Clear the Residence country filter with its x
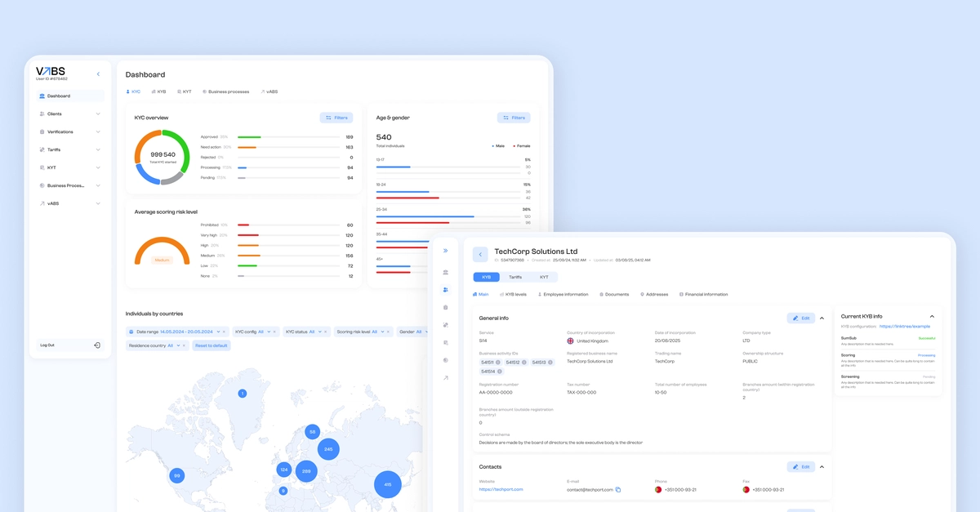The width and height of the screenshot is (980, 512). (x=183, y=345)
